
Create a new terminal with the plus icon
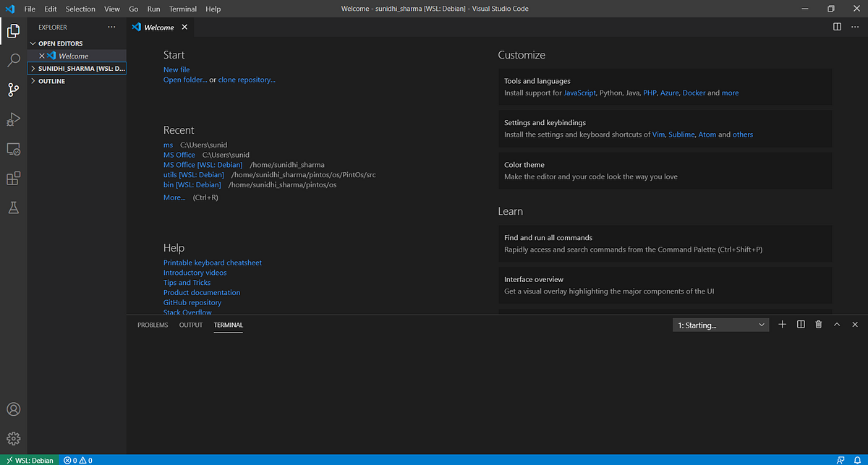(782, 324)
